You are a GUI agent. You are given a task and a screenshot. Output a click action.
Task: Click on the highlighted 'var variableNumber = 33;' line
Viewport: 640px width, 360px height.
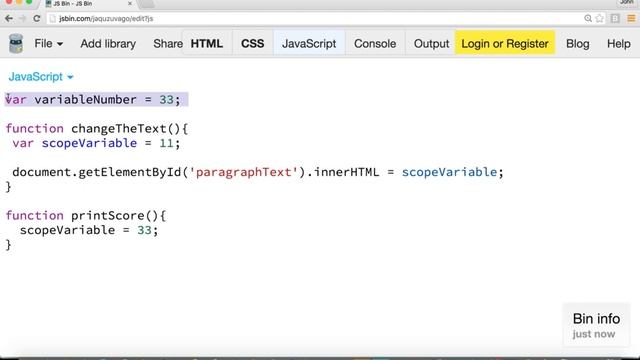point(97,100)
